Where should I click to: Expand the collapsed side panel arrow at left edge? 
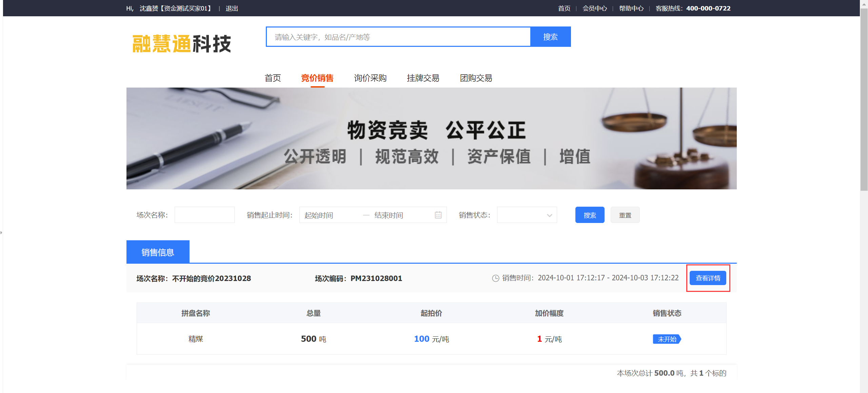coord(1,232)
